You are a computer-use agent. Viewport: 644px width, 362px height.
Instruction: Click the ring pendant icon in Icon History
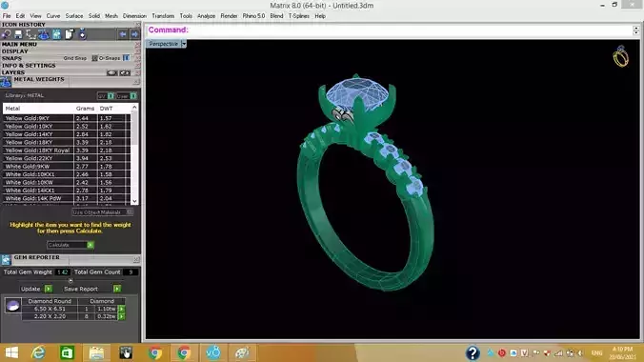click(x=82, y=34)
